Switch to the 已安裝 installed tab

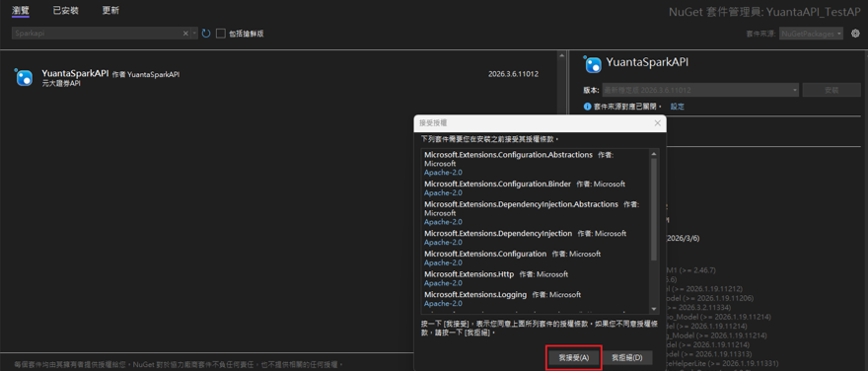[66, 11]
